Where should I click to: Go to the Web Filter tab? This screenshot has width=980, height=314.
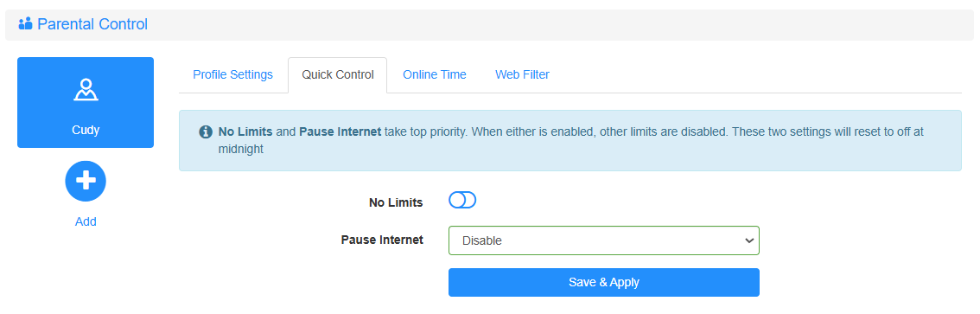pos(523,74)
